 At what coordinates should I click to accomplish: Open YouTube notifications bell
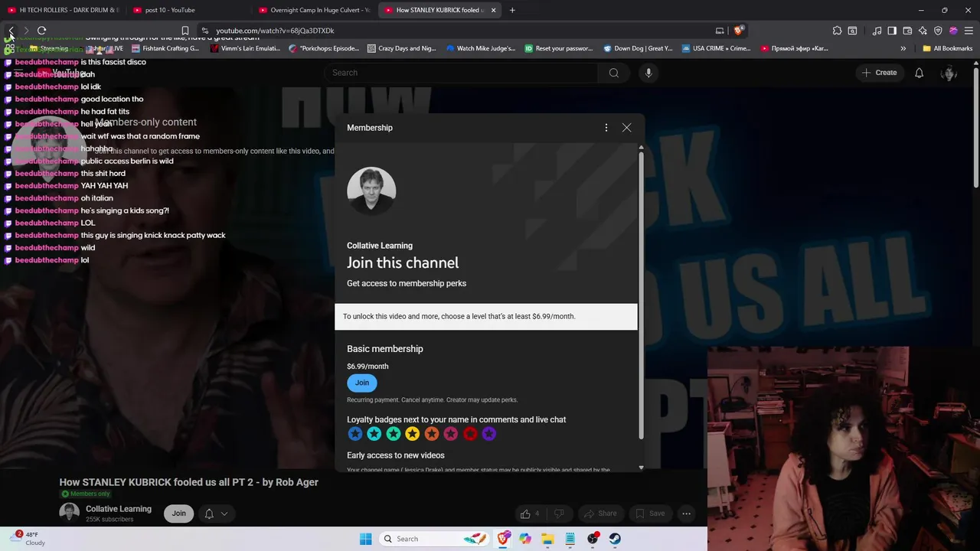pos(919,73)
